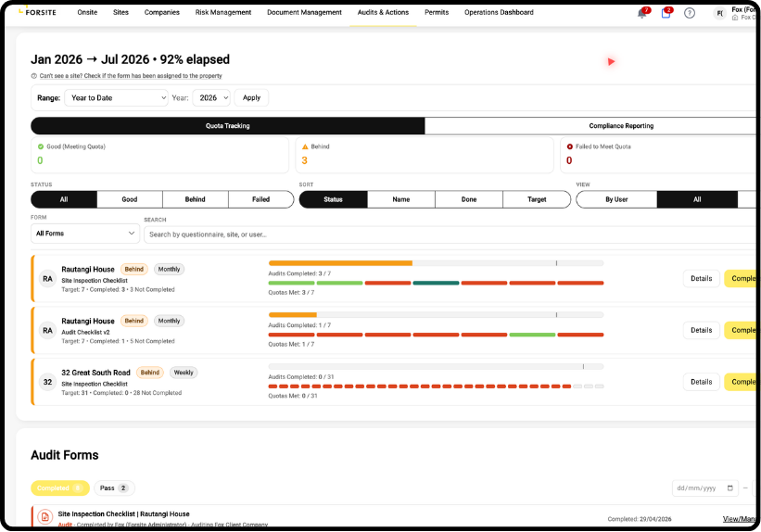The image size is (761, 532).
Task: Switch to the Quota Tracking tab
Action: [228, 126]
